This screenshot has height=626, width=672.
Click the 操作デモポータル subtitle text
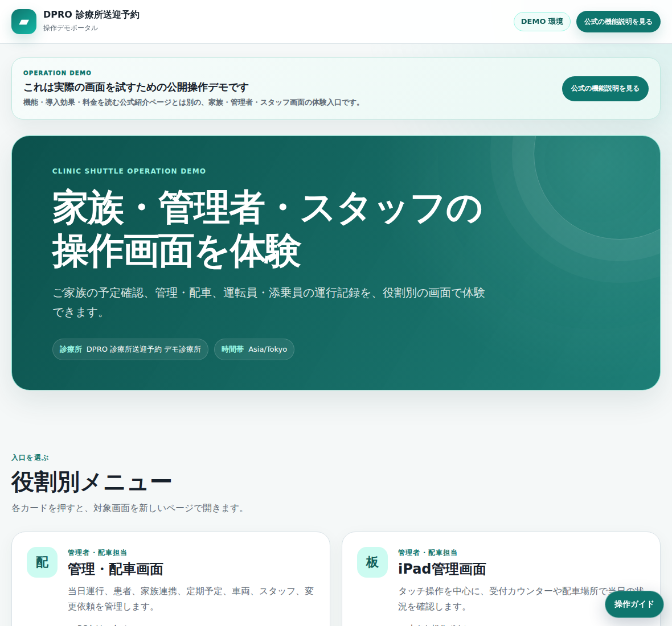point(71,28)
